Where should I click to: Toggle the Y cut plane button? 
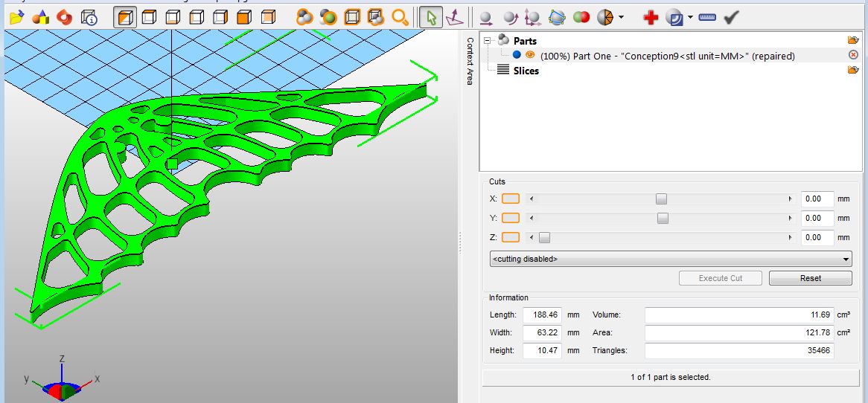tap(511, 218)
